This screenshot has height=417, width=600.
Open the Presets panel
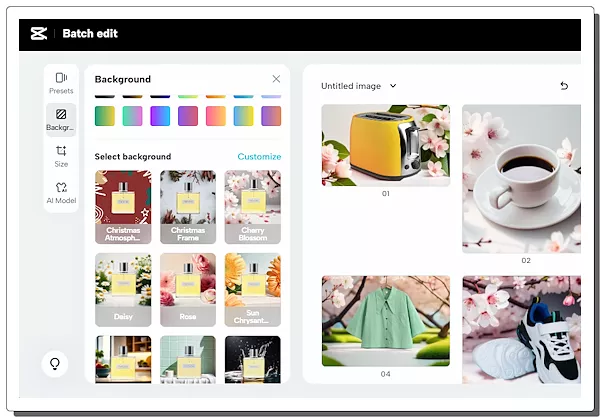(x=61, y=83)
